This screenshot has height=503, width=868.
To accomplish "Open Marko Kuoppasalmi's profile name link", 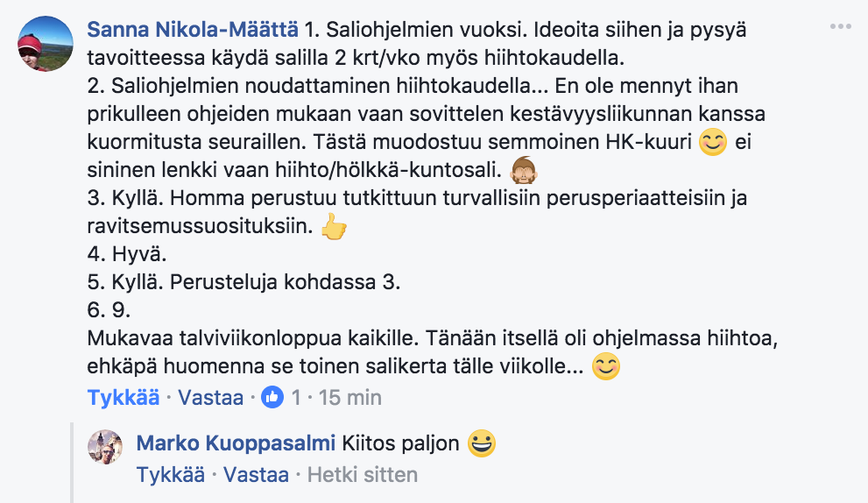I will [236, 443].
